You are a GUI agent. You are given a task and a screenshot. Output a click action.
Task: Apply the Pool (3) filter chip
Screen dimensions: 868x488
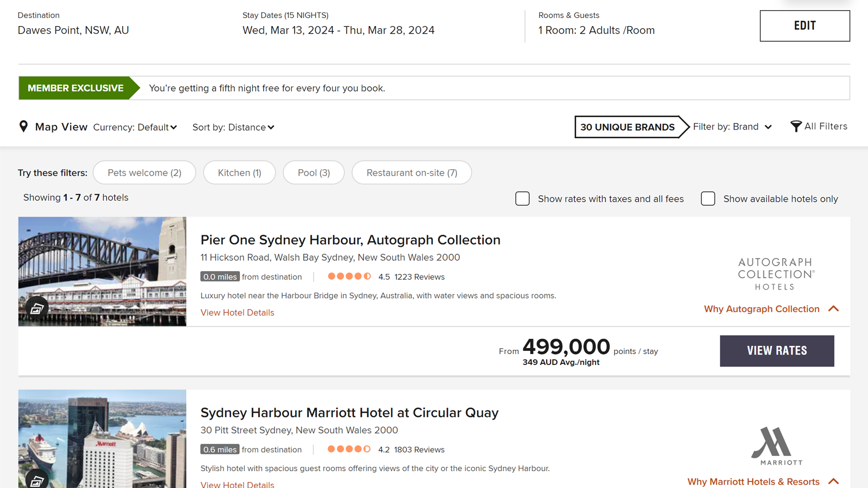(314, 172)
